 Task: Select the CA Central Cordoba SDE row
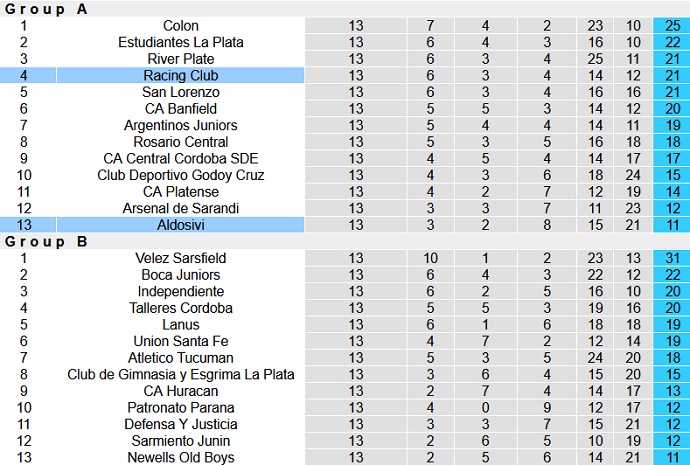pyautogui.click(x=180, y=158)
